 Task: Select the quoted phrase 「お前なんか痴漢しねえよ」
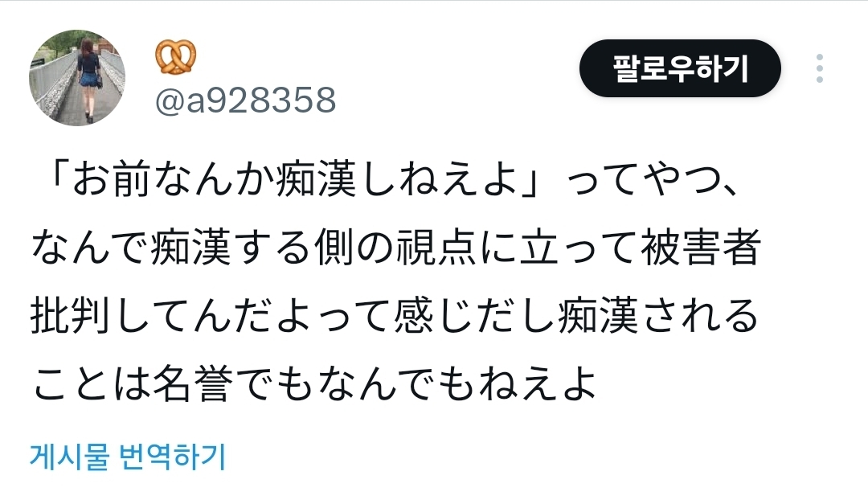(x=296, y=181)
